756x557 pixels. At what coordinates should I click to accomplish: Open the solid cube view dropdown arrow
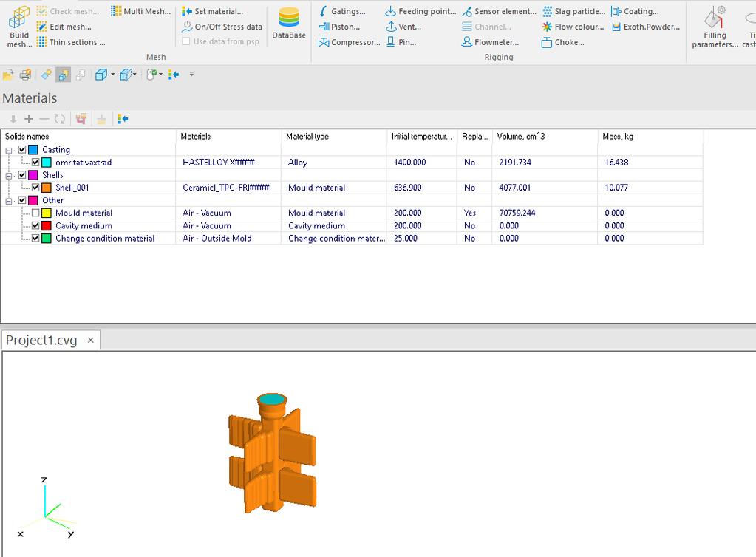pyautogui.click(x=113, y=75)
